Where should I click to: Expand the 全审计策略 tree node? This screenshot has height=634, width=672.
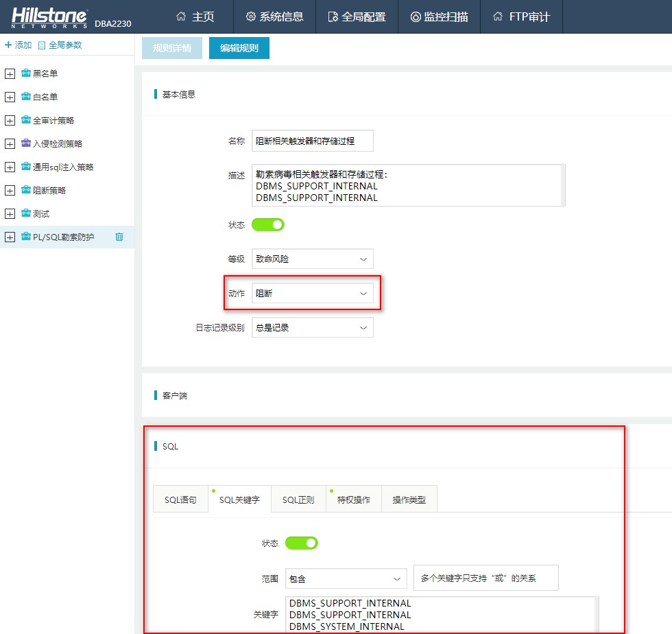pyautogui.click(x=10, y=121)
